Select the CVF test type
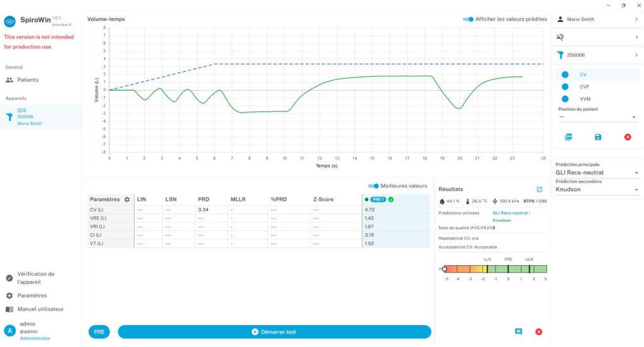This screenshot has width=644, height=347. click(x=598, y=87)
